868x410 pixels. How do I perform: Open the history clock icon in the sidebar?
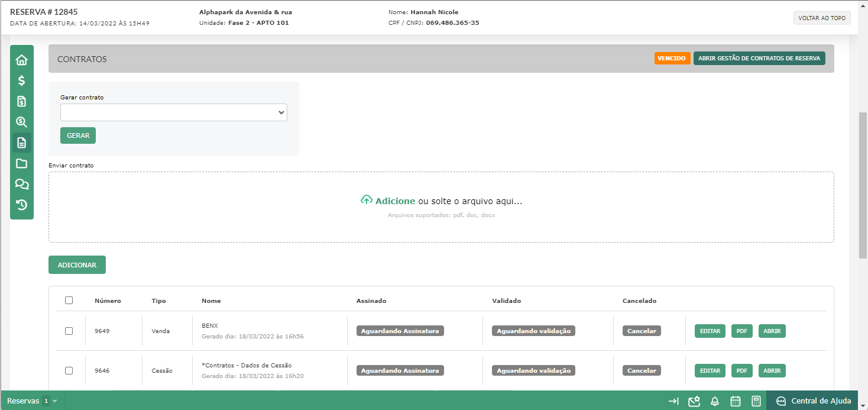coord(22,205)
